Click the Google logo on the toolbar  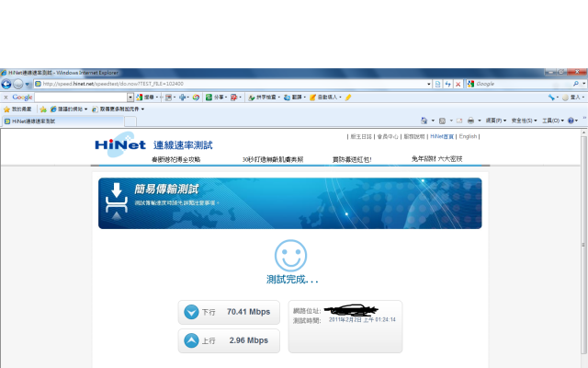(22, 98)
